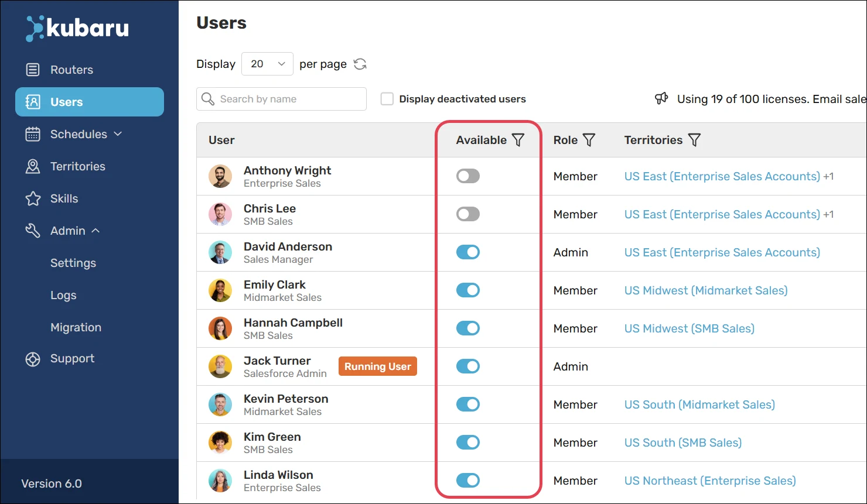This screenshot has width=867, height=504.
Task: Click the magnifier icon in search box
Action: coord(208,99)
